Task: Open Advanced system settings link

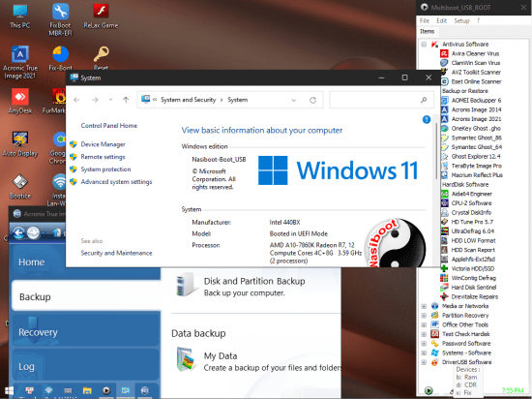Action: [x=116, y=182]
